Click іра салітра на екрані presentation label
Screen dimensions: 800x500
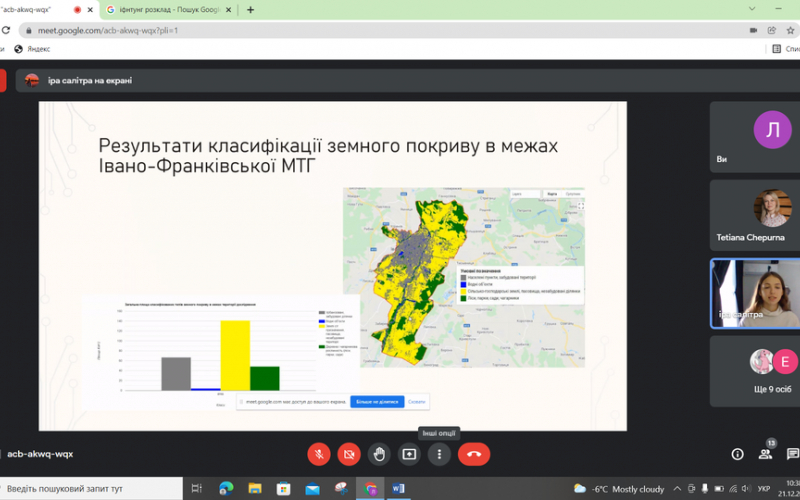click(x=90, y=81)
